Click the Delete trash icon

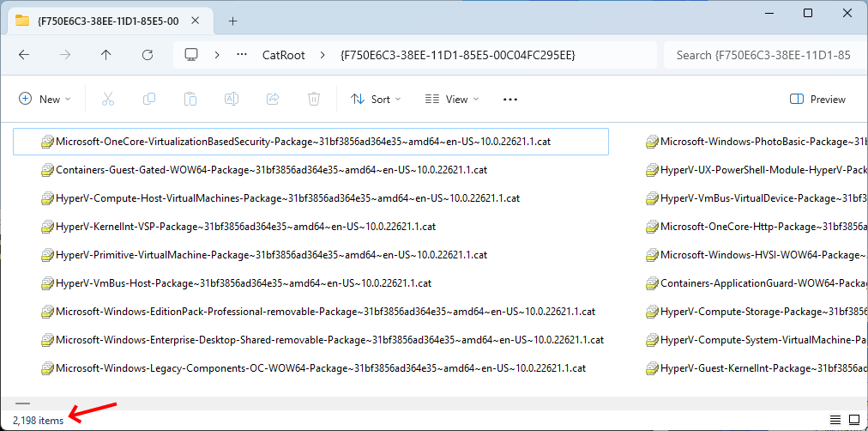point(314,100)
